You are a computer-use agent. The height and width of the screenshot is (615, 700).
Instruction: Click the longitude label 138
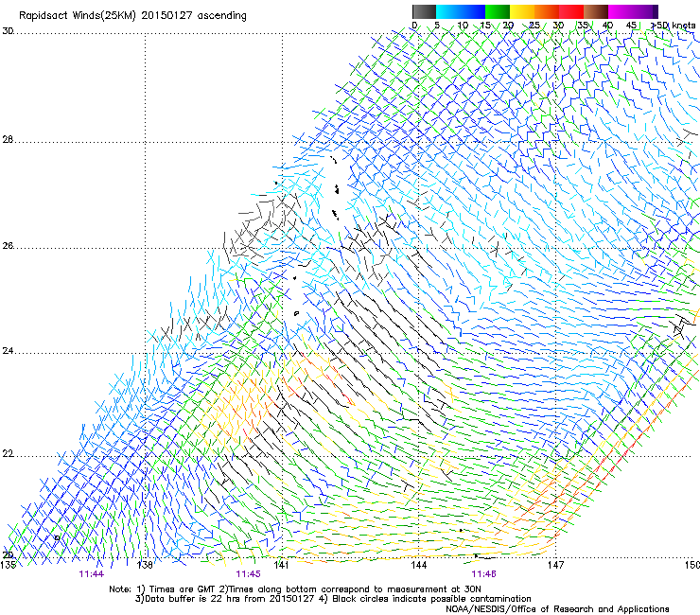coord(145,566)
